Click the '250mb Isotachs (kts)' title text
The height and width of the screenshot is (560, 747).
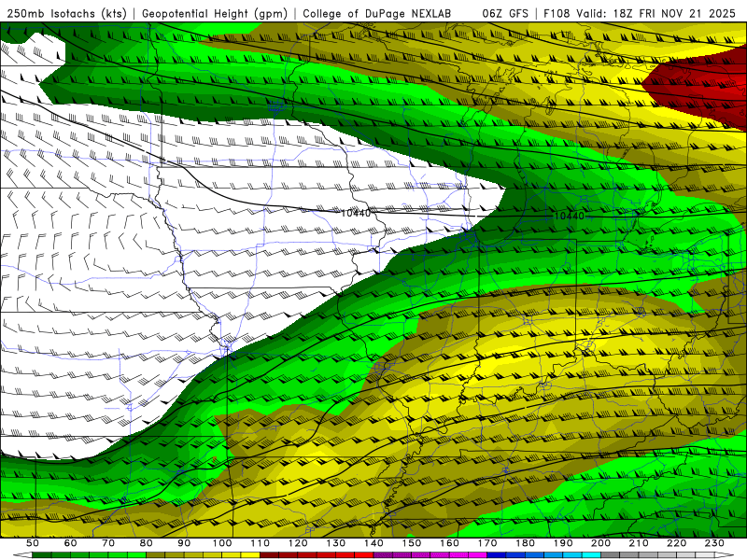[x=66, y=13]
